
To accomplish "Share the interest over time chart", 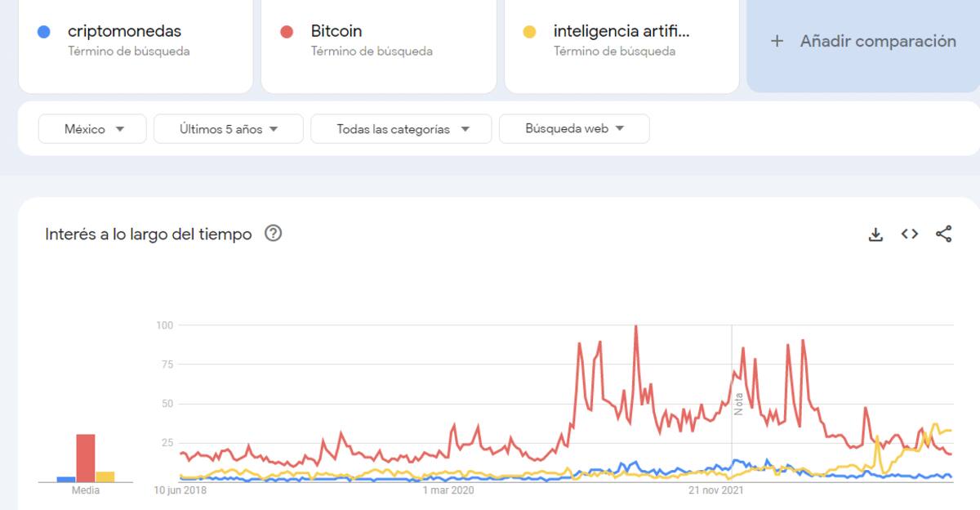I will [x=943, y=235].
